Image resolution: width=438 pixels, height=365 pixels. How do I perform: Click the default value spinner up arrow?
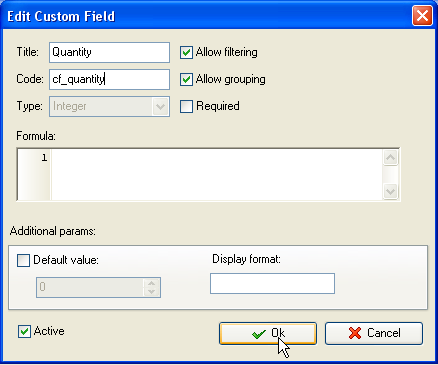point(152,283)
